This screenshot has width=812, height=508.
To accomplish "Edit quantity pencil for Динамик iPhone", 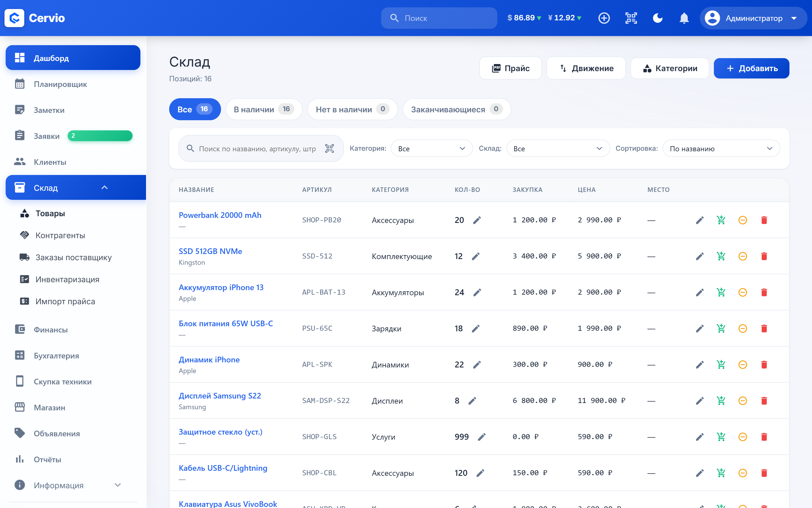I will 477,365.
